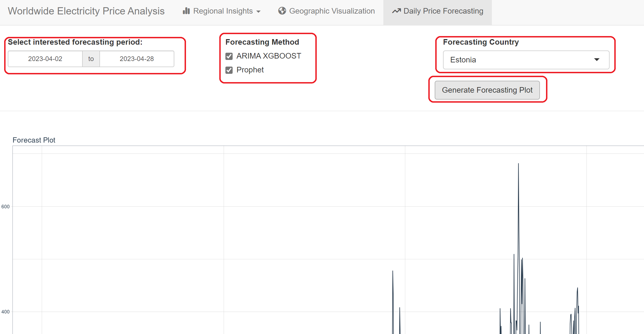Open the start date picker 2023-04-02

[x=45, y=59]
